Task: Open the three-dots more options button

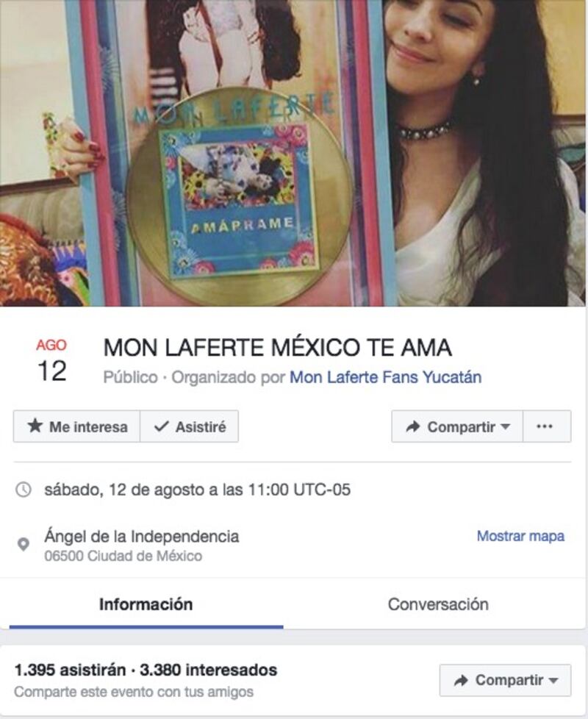Action: coord(546,426)
